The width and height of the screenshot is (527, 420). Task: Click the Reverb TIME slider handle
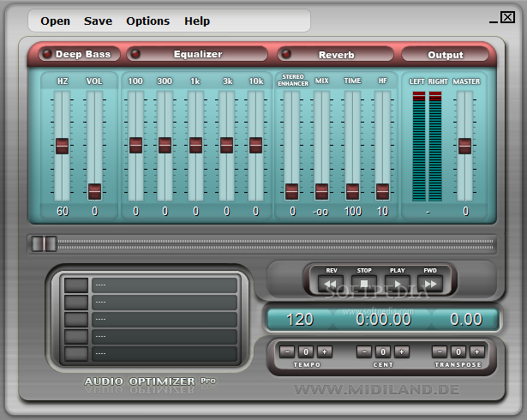[x=352, y=192]
